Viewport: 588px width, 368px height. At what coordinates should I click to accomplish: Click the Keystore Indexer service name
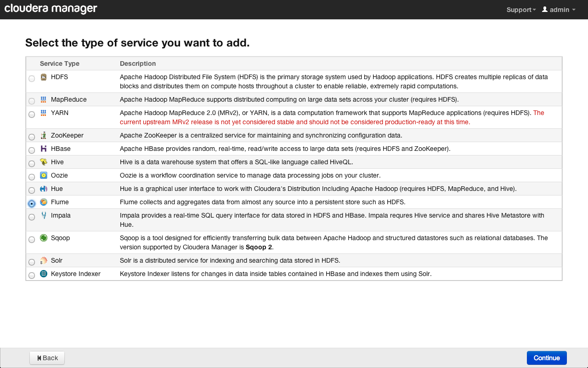point(76,274)
